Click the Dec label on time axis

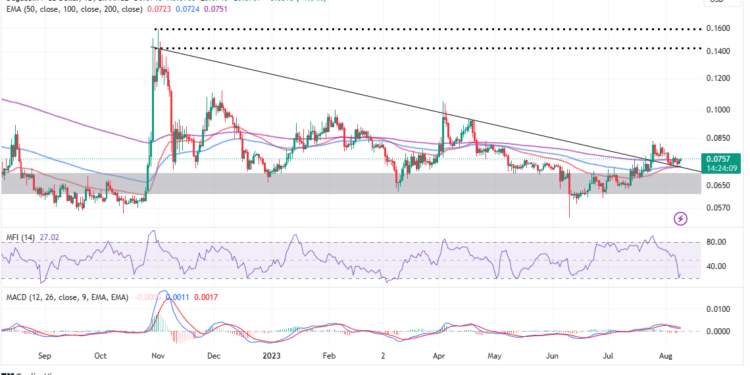point(214,356)
